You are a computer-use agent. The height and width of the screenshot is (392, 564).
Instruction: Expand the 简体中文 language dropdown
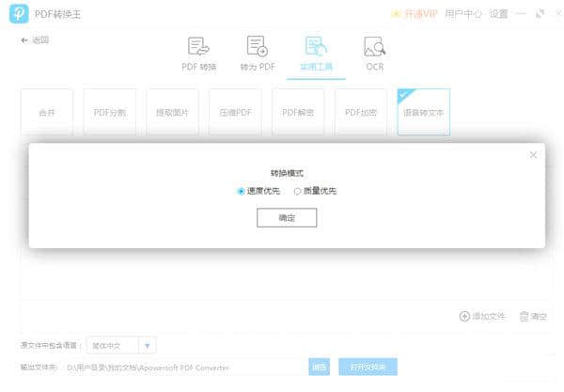coord(148,345)
